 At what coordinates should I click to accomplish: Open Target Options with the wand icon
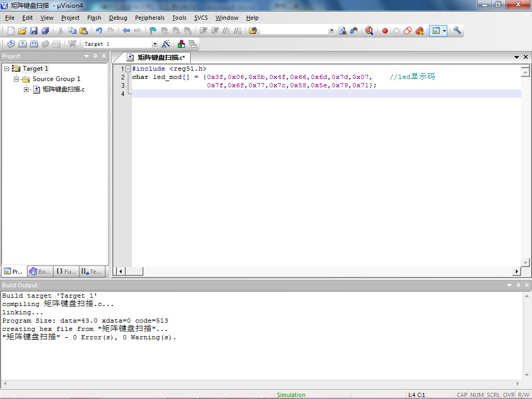tap(166, 44)
